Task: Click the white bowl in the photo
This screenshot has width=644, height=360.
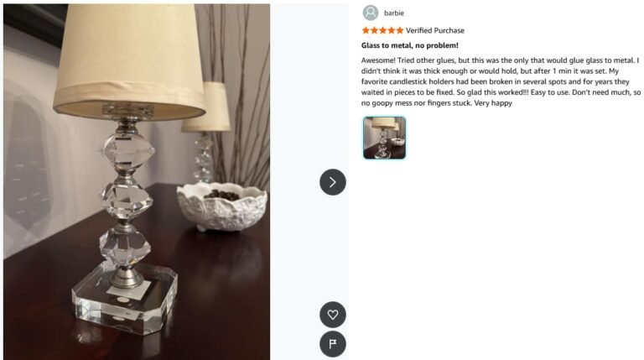Action: tap(221, 206)
